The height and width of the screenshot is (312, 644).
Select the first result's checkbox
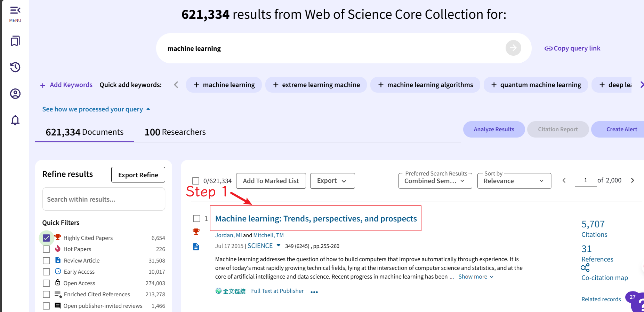196,218
